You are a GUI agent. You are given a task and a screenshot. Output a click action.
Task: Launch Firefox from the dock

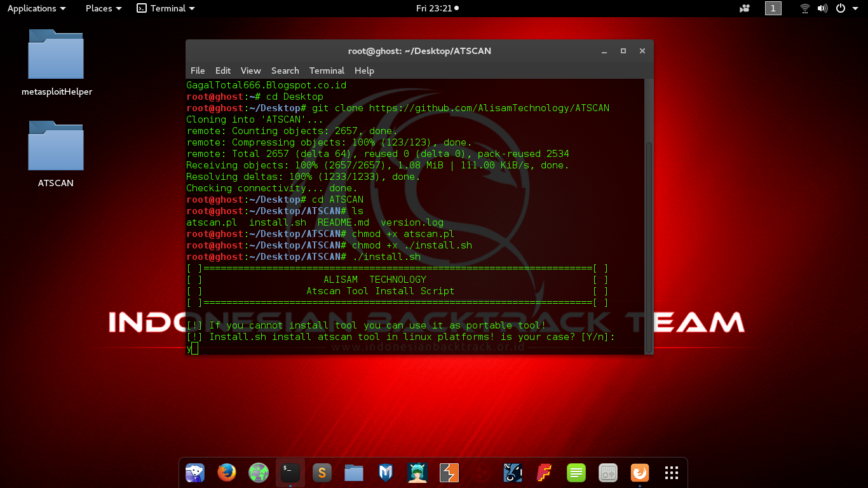pos(227,473)
